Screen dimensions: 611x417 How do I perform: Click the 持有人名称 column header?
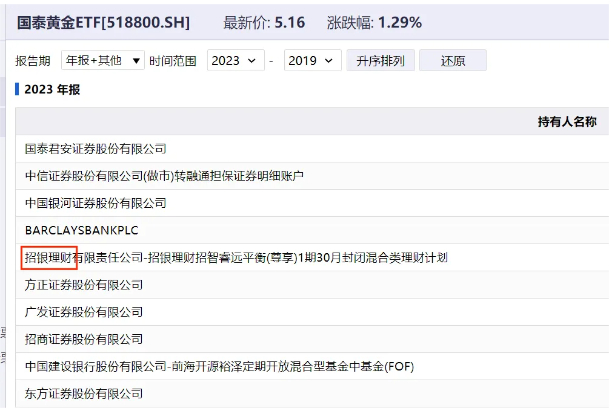tap(567, 122)
